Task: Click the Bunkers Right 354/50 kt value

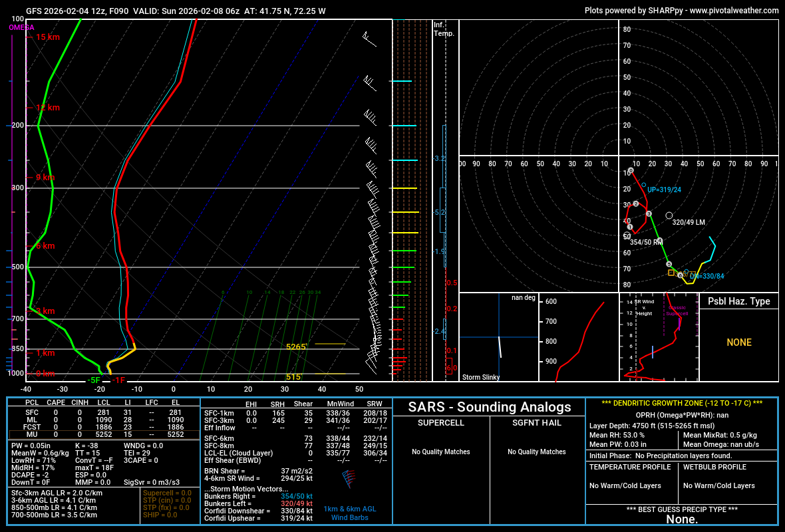Action: [x=296, y=497]
